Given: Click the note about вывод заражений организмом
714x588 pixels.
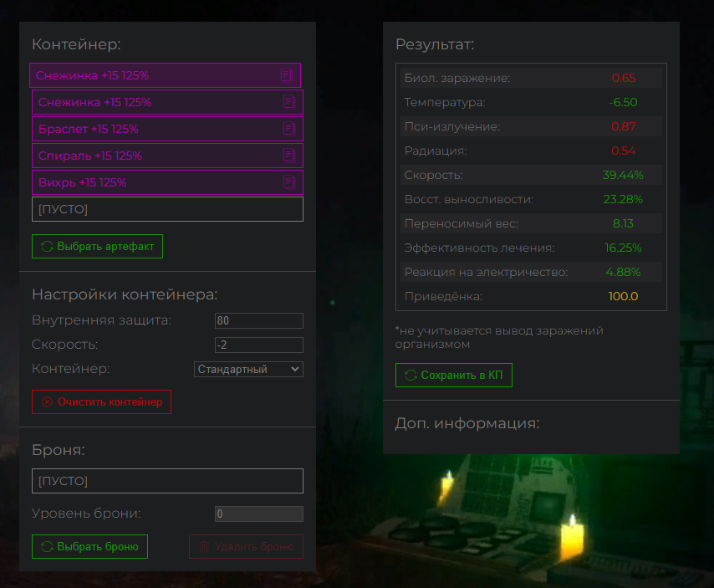Looking at the screenshot, I should (499, 337).
